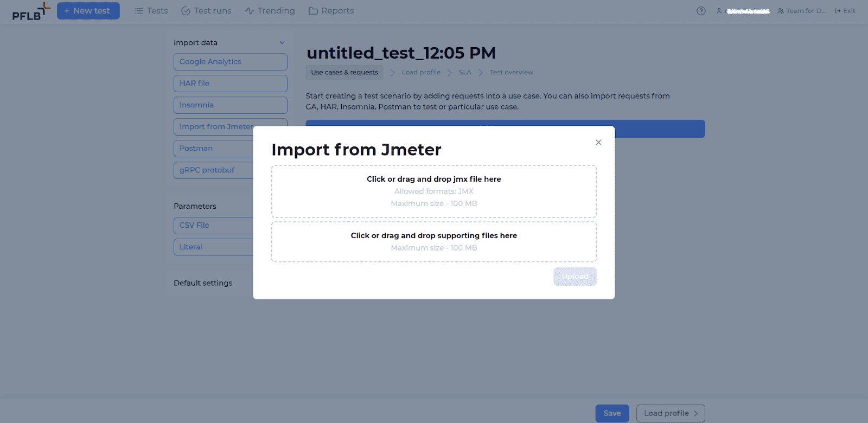Screen dimensions: 868x423
Task: Open the Test runs section
Action: (206, 11)
